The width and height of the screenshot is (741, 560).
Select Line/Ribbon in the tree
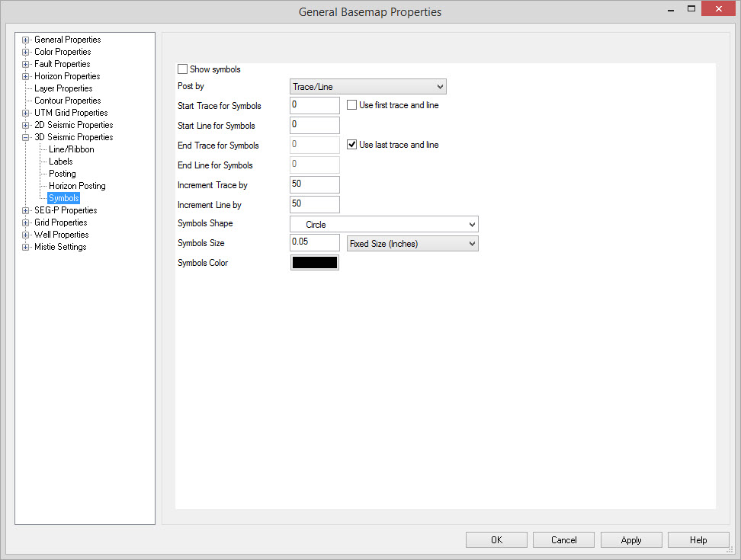[x=71, y=149]
